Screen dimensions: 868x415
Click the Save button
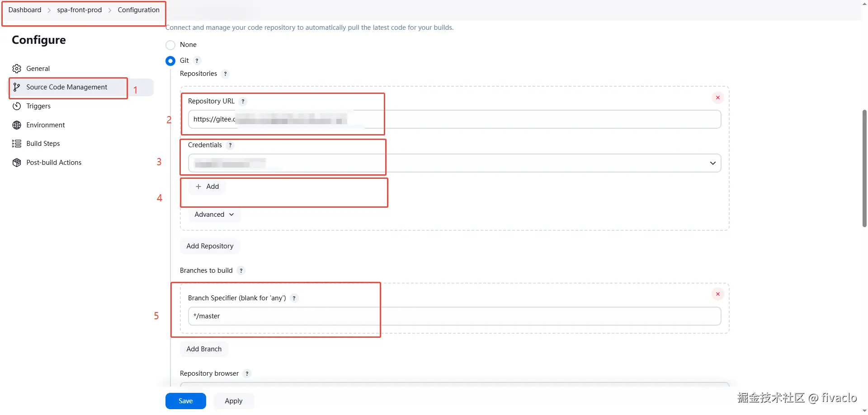pyautogui.click(x=186, y=401)
